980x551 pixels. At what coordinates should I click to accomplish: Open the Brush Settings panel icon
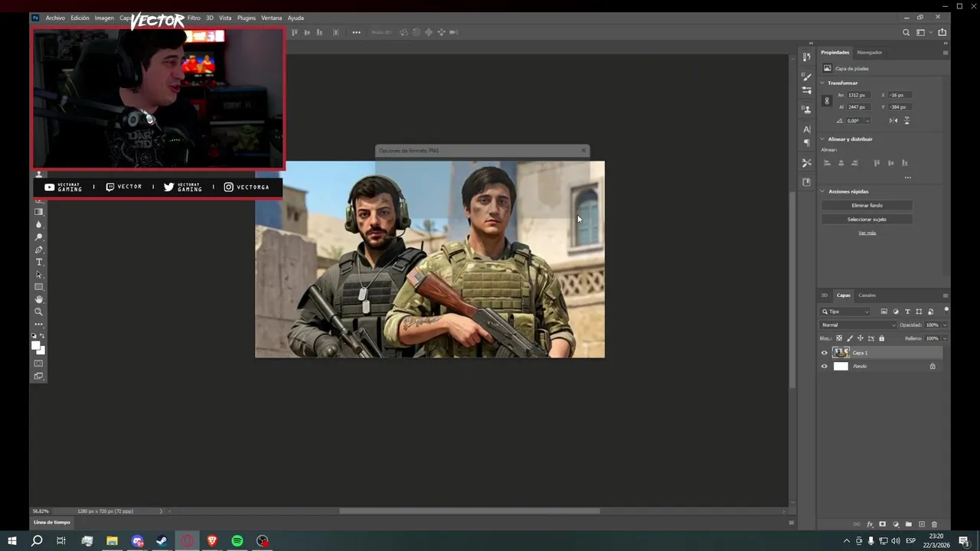pyautogui.click(x=806, y=90)
